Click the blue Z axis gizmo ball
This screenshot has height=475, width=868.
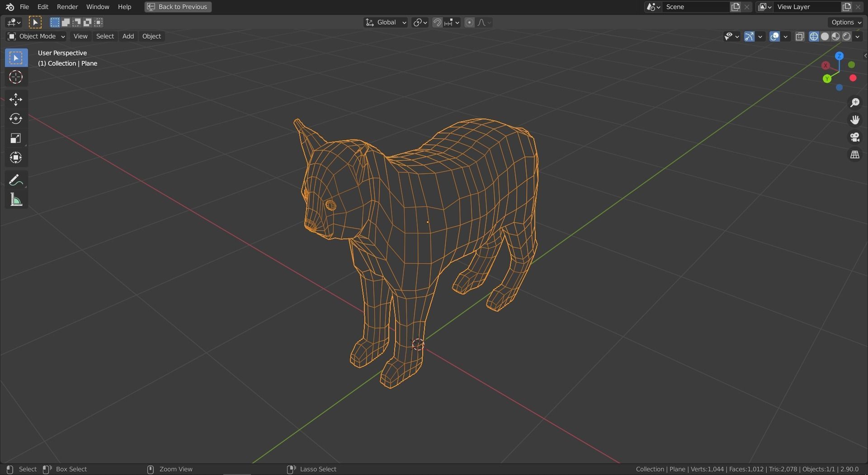(840, 56)
